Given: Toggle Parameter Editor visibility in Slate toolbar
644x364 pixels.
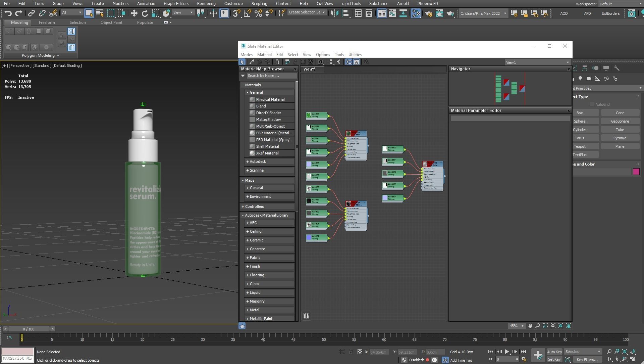Looking at the screenshot, I should point(357,62).
